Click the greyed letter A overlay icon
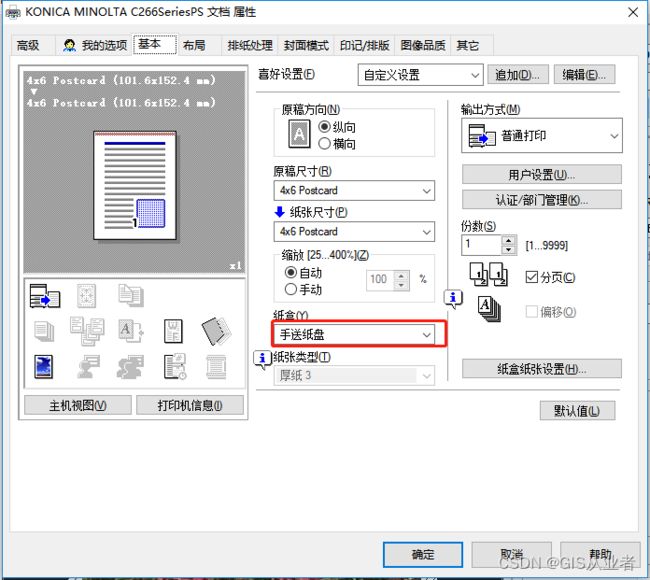Viewport: 650px width, 580px height. [x=131, y=331]
